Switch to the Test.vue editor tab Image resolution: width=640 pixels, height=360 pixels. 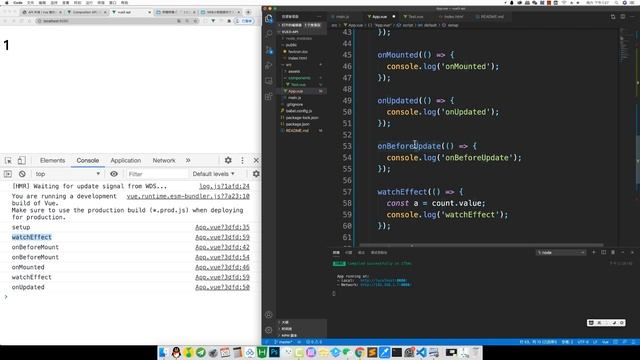pos(416,17)
